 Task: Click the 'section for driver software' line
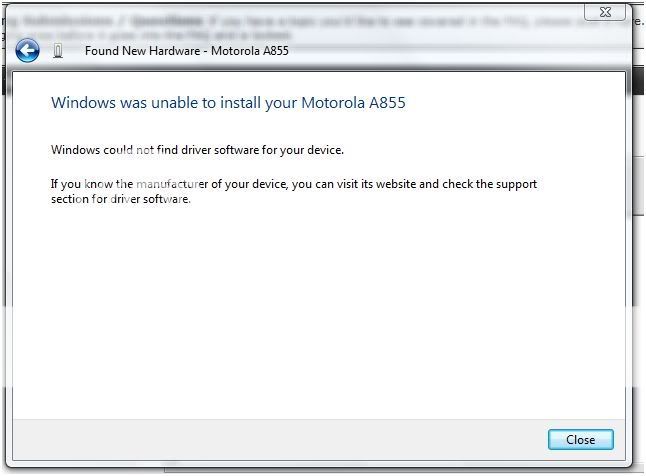pyautogui.click(x=121, y=199)
